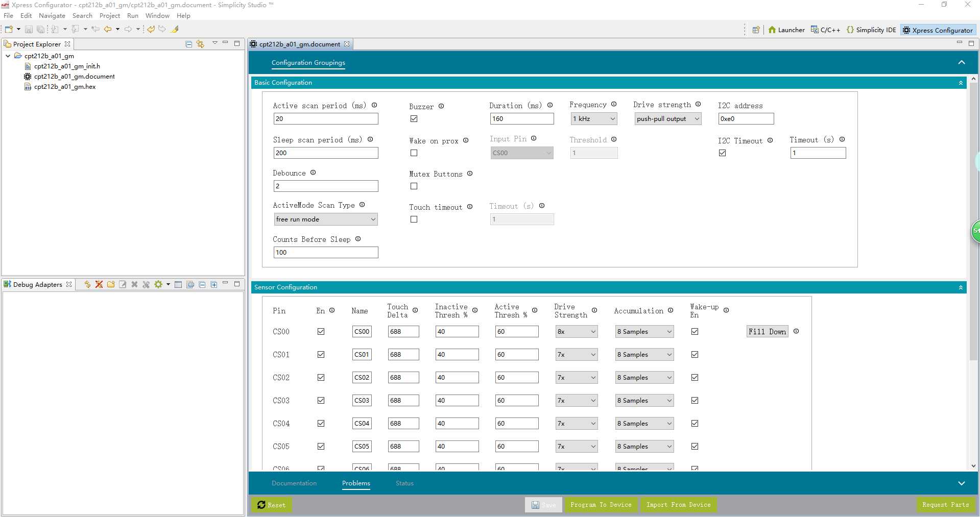Open CS02 Accumulation 8 Samples dropdown
Image resolution: width=980 pixels, height=517 pixels.
(644, 378)
